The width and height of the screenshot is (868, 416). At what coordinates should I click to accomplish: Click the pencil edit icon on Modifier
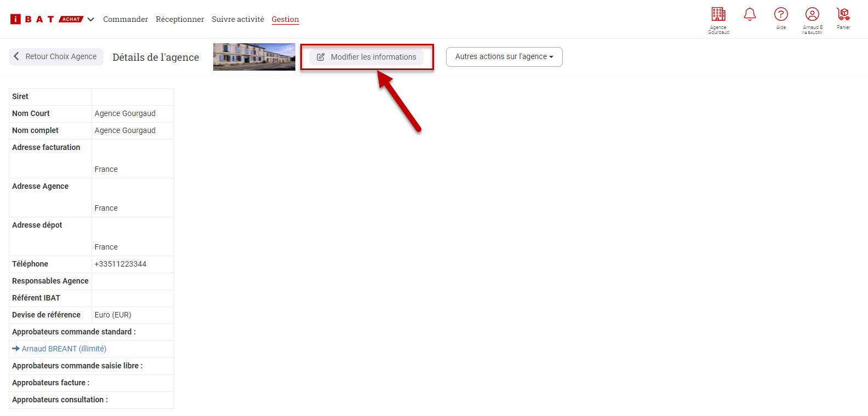click(x=321, y=57)
